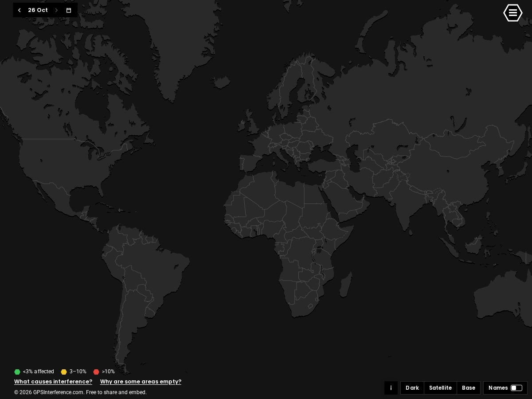Click the 'i' info button
The image size is (532, 399).
[391, 388]
